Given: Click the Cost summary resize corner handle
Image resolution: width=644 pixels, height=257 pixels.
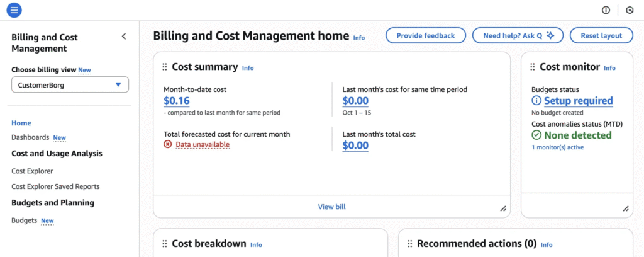Looking at the screenshot, I should [502, 208].
